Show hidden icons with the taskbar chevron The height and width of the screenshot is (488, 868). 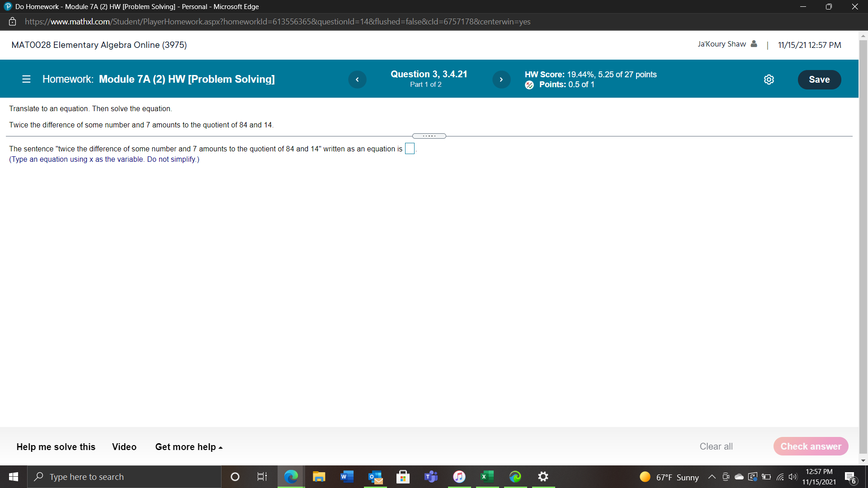pyautogui.click(x=711, y=477)
